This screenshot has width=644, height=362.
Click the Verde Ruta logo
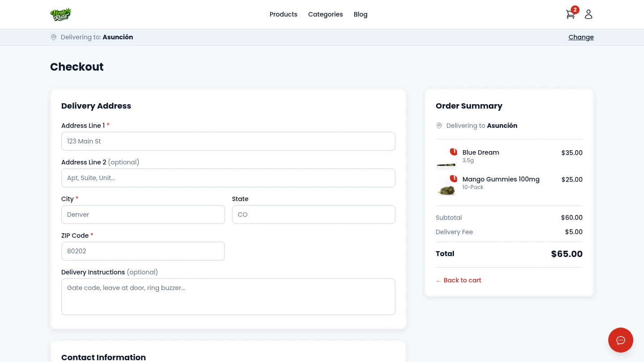(61, 14)
